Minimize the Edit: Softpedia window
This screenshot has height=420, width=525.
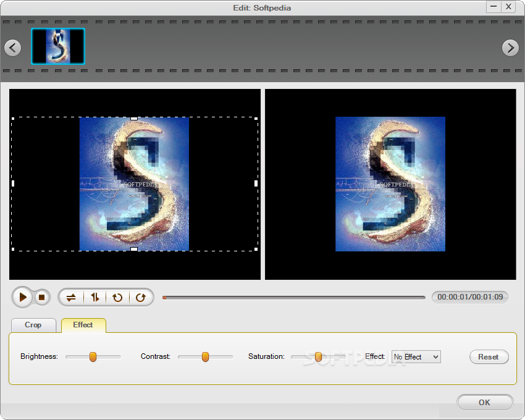493,7
